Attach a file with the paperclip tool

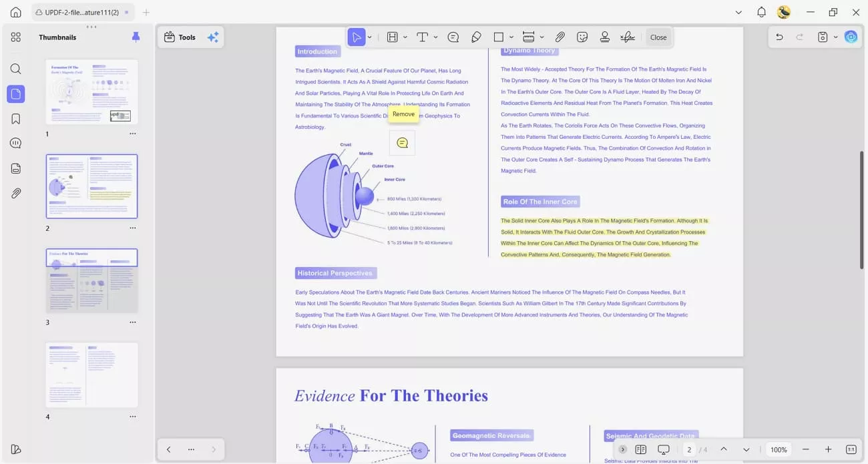click(560, 37)
